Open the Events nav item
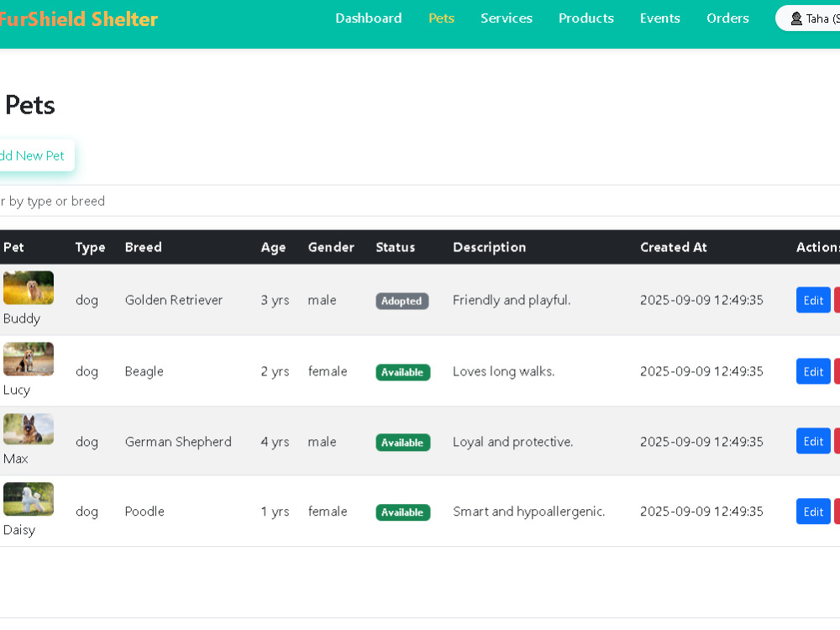840x630 pixels. (x=660, y=18)
